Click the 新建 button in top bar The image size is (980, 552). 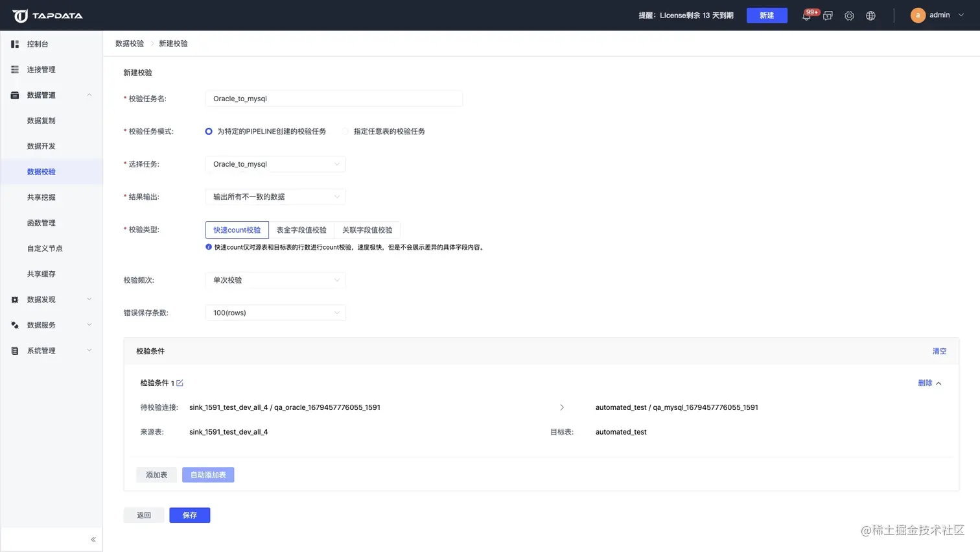(x=767, y=16)
